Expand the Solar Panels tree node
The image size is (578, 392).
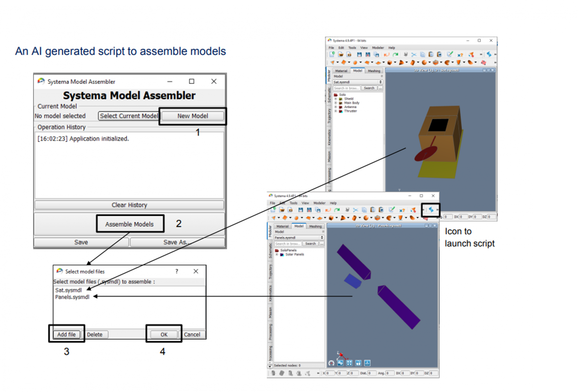(277, 255)
